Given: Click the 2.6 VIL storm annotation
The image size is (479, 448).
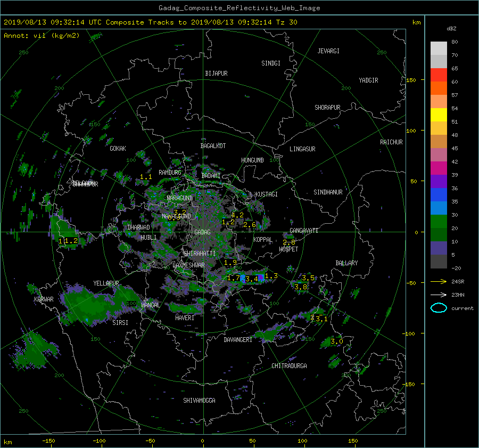Looking at the screenshot, I should [x=249, y=224].
